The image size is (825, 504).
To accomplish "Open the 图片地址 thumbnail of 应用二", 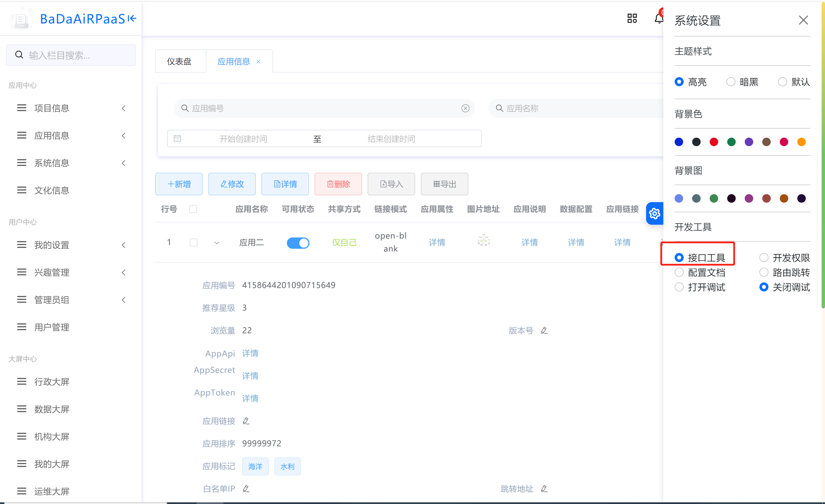I will pos(484,241).
